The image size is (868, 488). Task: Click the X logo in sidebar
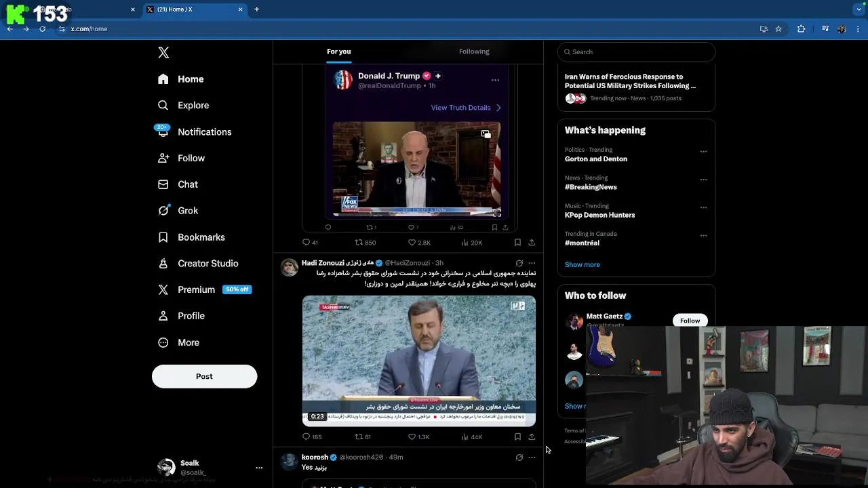pos(163,52)
